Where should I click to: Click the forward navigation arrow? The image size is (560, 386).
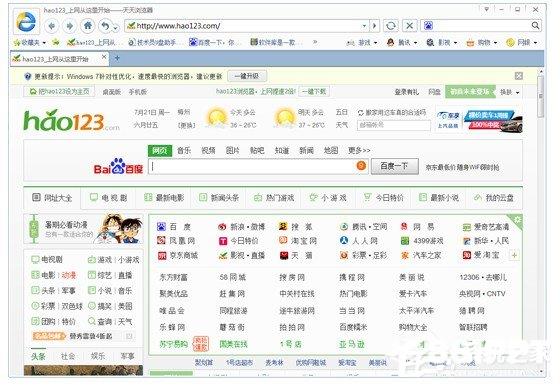coord(70,26)
